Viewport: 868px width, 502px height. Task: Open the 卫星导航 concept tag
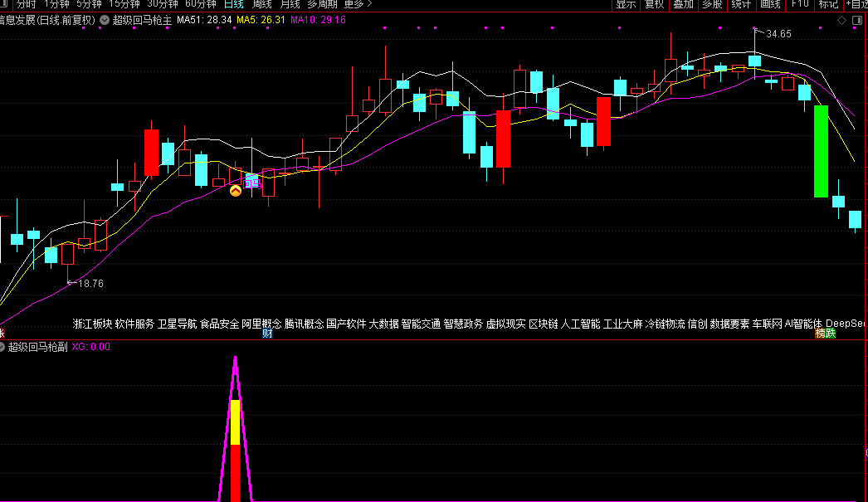pos(177,324)
